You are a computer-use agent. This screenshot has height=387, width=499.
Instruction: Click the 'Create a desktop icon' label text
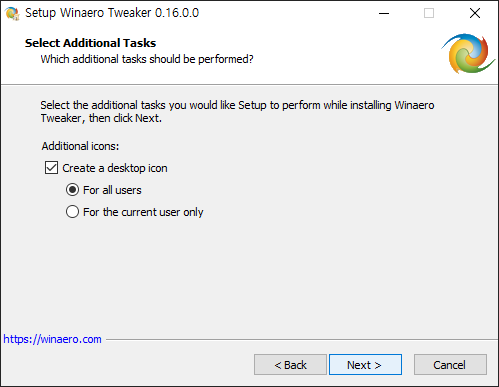(115, 168)
